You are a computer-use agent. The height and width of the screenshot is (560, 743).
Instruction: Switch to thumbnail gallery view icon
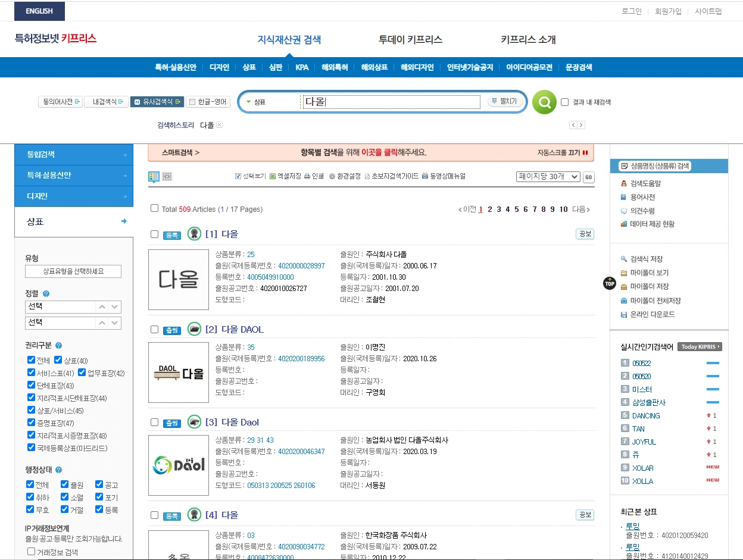[167, 176]
